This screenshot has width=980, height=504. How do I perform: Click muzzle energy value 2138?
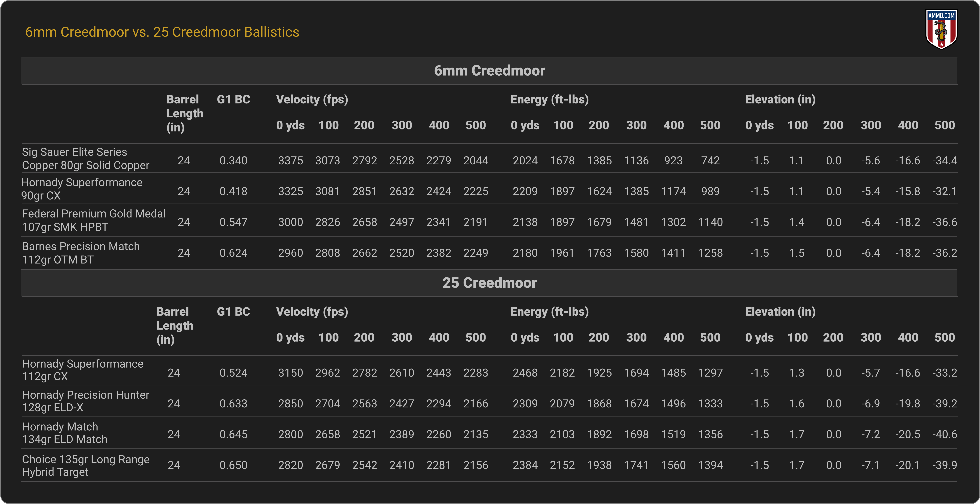pos(525,222)
